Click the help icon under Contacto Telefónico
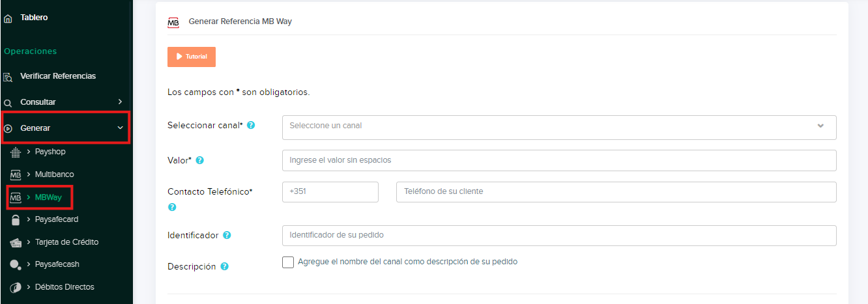The width and height of the screenshot is (868, 304). coord(172,207)
